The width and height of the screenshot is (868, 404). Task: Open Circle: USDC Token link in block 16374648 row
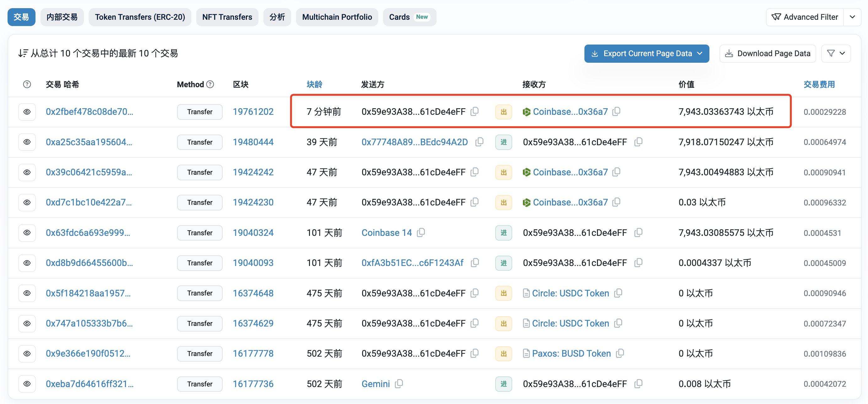(x=571, y=293)
